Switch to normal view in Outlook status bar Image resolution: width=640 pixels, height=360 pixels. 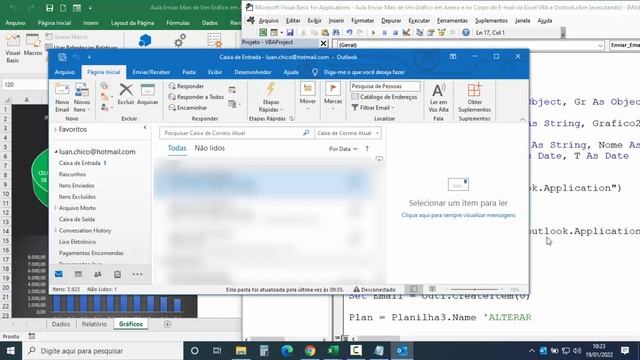click(413, 289)
